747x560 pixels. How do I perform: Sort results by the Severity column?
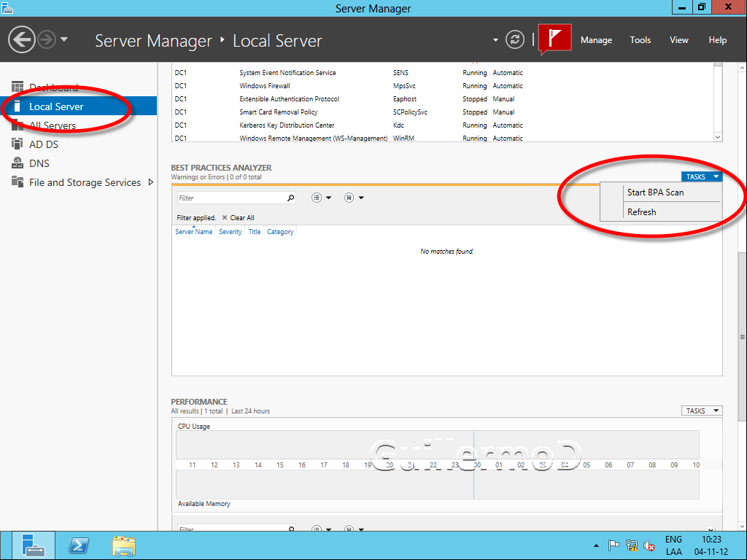pos(230,232)
